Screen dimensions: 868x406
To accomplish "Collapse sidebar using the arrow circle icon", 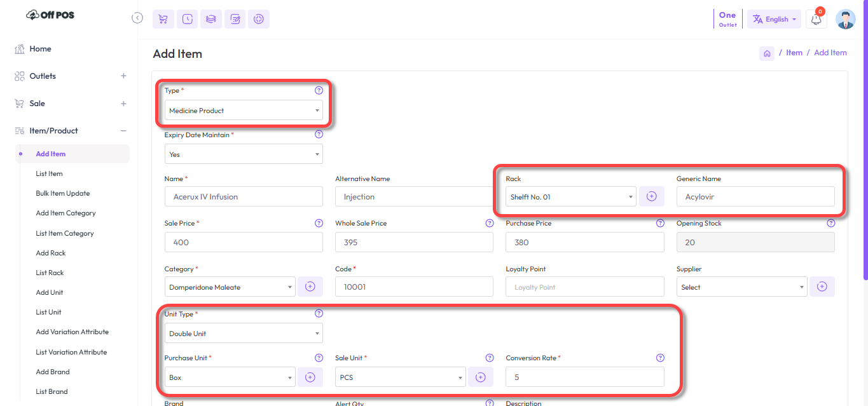I will [137, 18].
